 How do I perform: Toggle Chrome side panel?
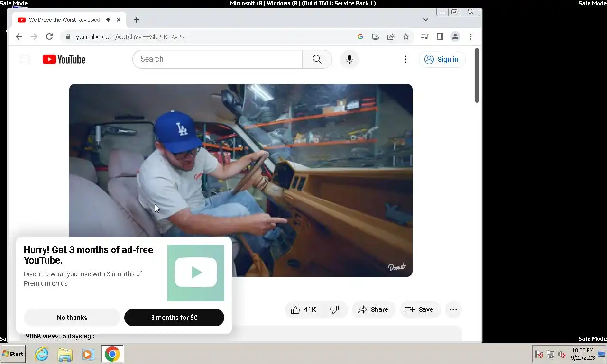(x=440, y=36)
